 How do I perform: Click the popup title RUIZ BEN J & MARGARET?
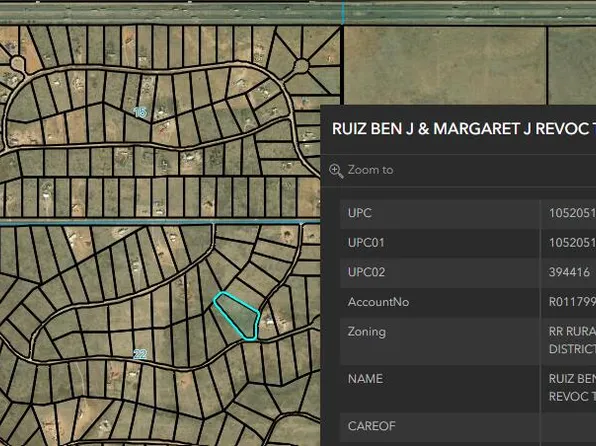pyautogui.click(x=464, y=129)
